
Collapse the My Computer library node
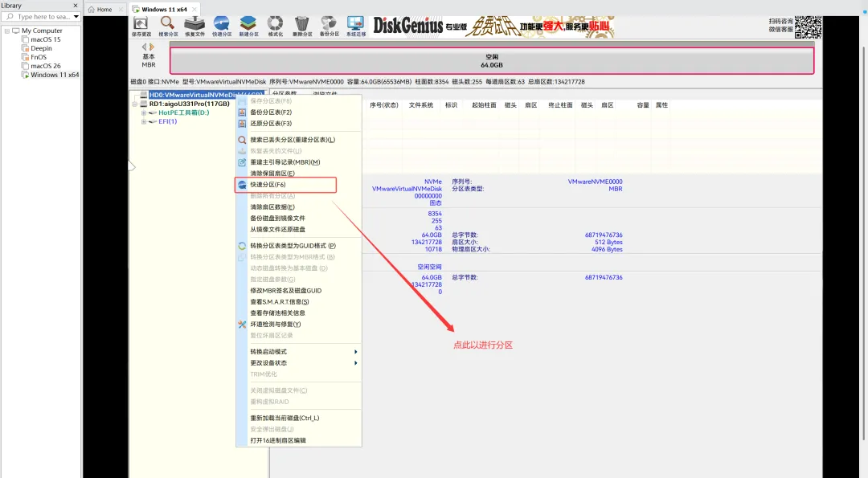pyautogui.click(x=6, y=31)
